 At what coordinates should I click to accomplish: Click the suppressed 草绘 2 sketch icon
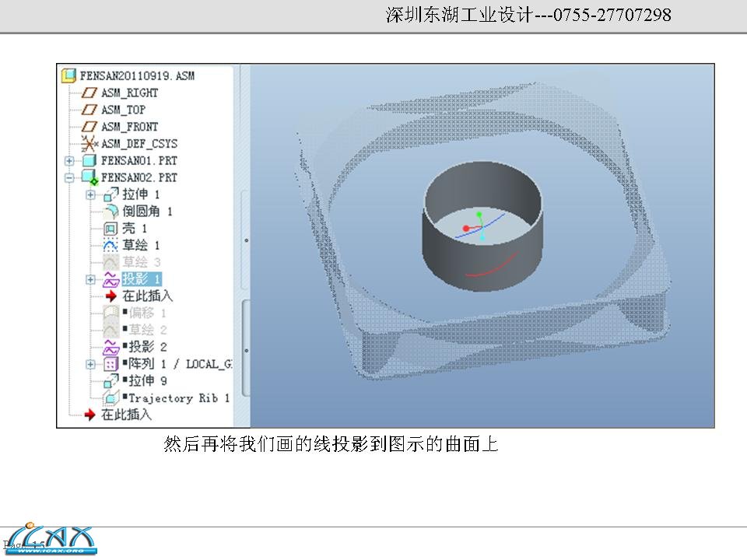110,330
